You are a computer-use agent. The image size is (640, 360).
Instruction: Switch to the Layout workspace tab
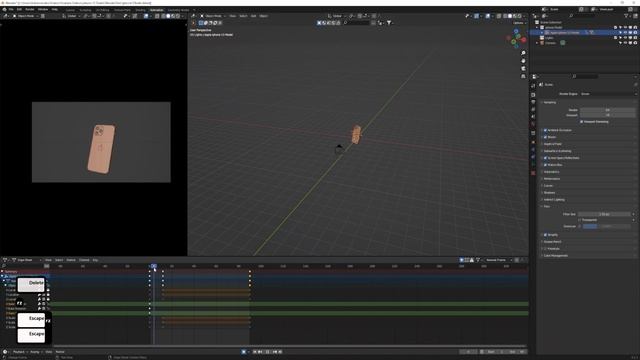(70, 10)
